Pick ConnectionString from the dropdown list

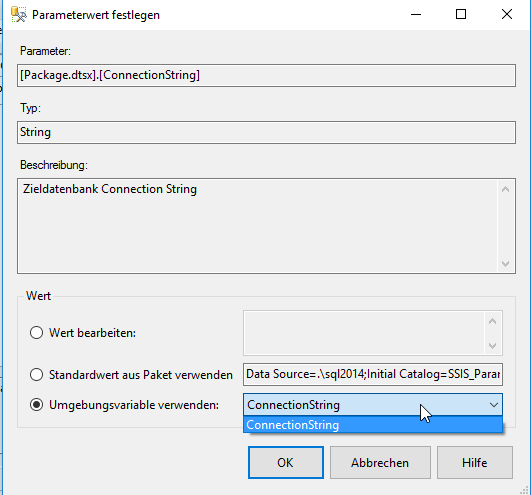pos(373,425)
